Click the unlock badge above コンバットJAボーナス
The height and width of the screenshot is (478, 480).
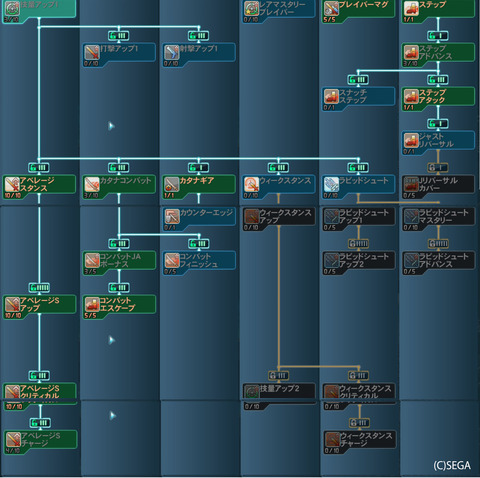pos(119,244)
